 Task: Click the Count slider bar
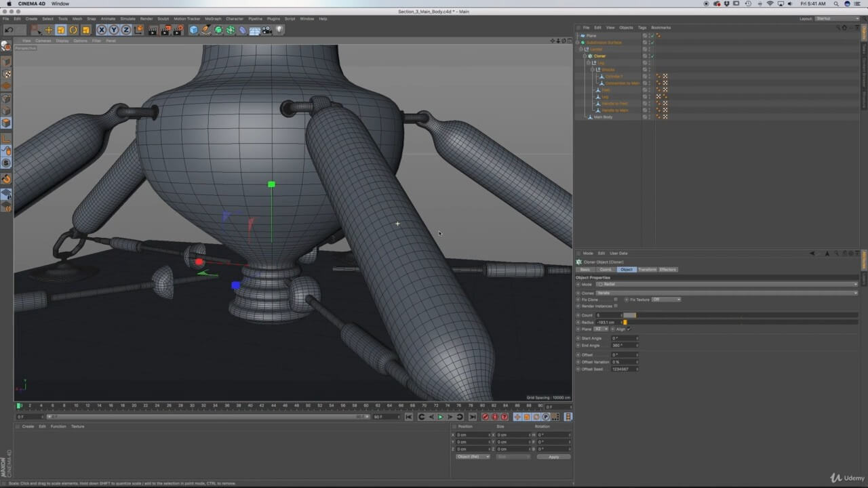coord(630,315)
